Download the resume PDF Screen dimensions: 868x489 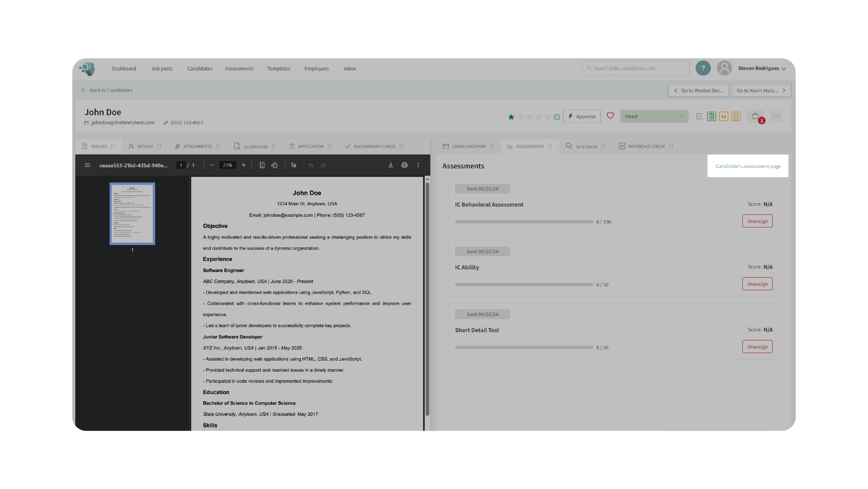[x=391, y=165]
